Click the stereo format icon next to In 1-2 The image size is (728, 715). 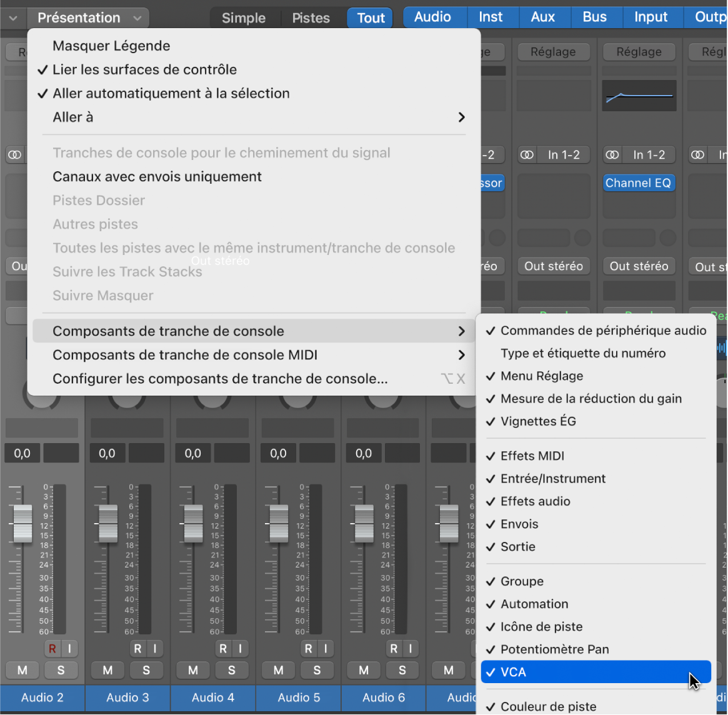[x=527, y=154]
